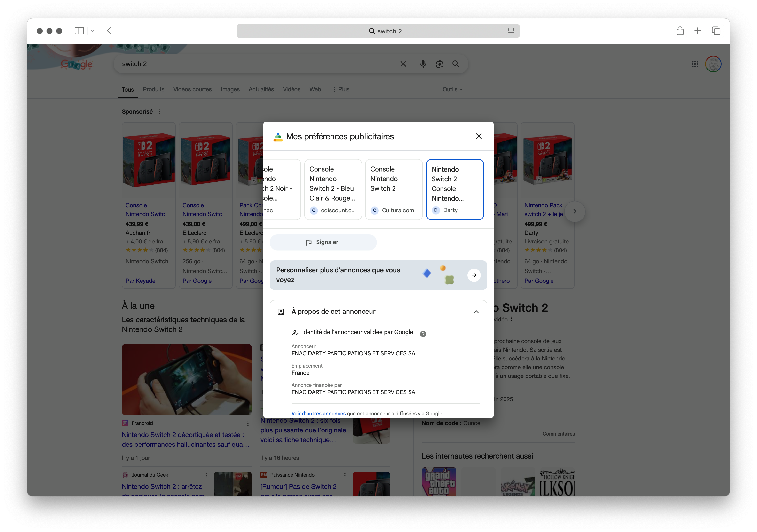Click the Signaler button

(x=323, y=242)
